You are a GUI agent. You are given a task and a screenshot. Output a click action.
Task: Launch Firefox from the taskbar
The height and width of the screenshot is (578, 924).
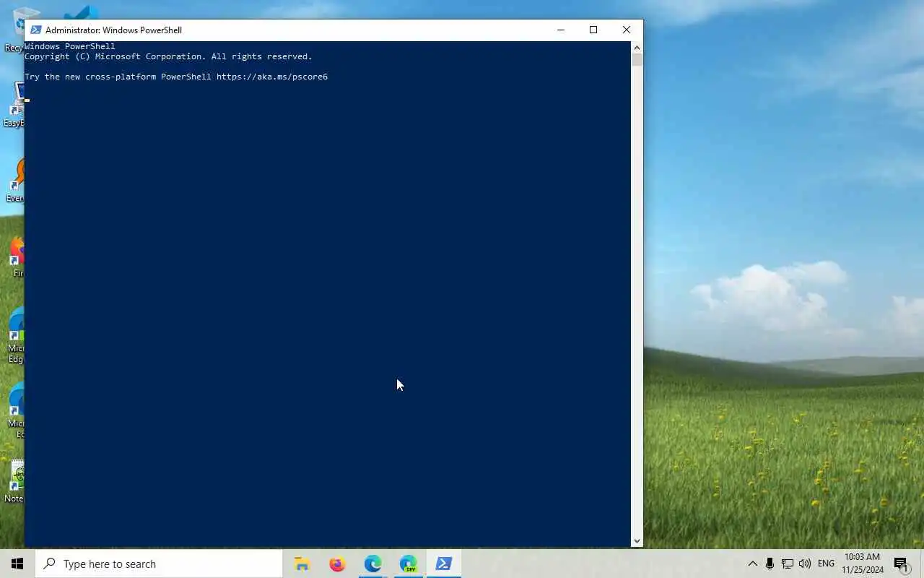pyautogui.click(x=337, y=564)
